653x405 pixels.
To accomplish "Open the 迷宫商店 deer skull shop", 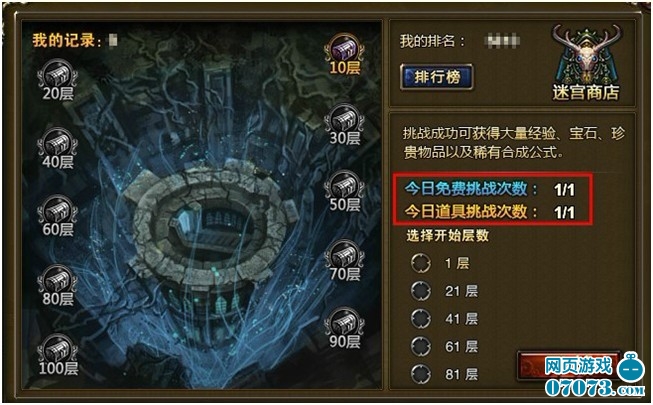I will coord(586,62).
